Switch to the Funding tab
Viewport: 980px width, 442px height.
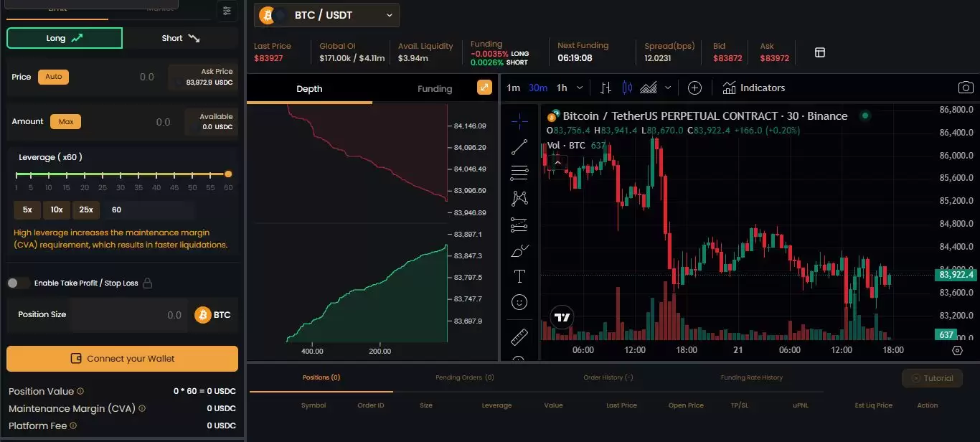pos(435,88)
